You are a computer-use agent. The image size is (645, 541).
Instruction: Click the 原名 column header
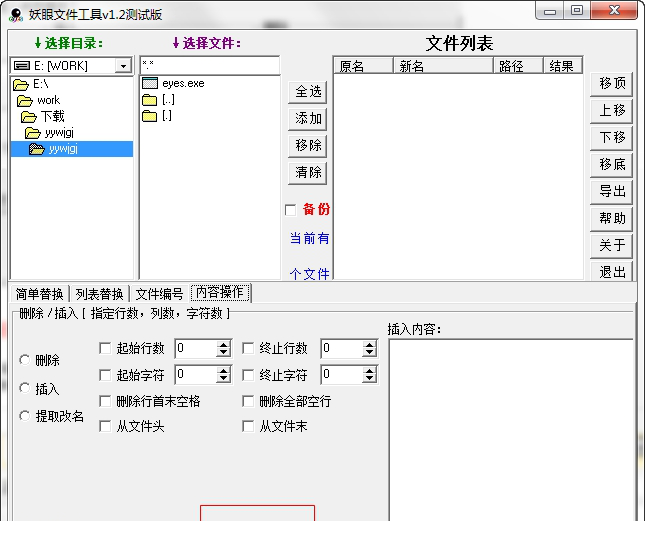[364, 66]
